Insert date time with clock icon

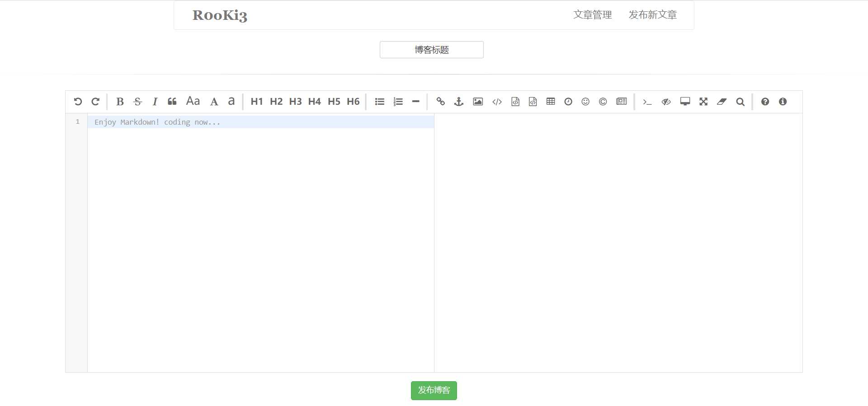click(568, 102)
